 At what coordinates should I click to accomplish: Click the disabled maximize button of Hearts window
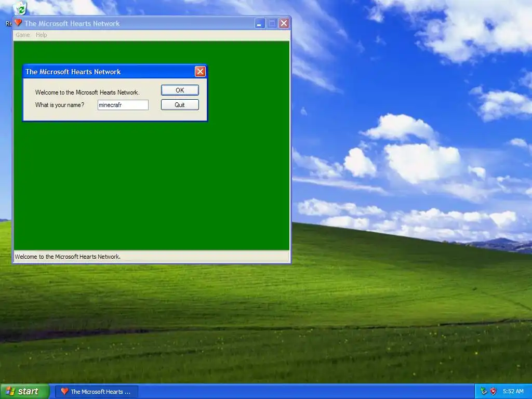tap(272, 23)
